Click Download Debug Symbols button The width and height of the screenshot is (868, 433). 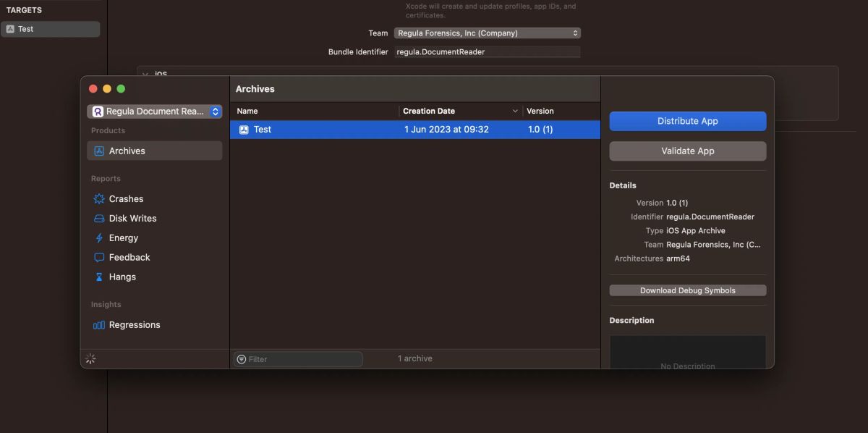tap(688, 290)
